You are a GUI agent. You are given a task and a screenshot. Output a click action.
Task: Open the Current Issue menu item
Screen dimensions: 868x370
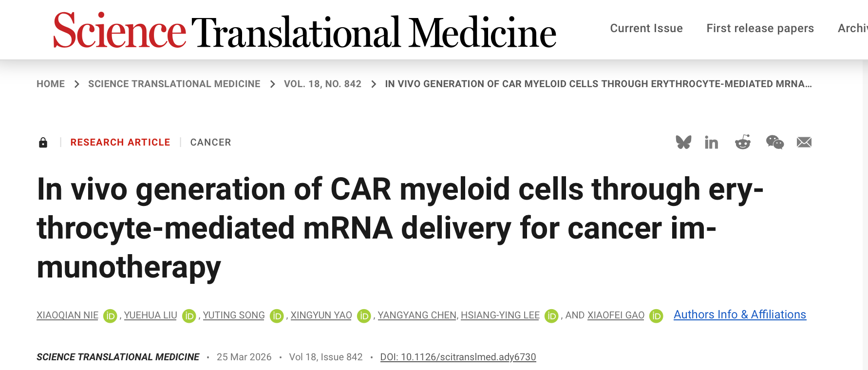tap(646, 28)
